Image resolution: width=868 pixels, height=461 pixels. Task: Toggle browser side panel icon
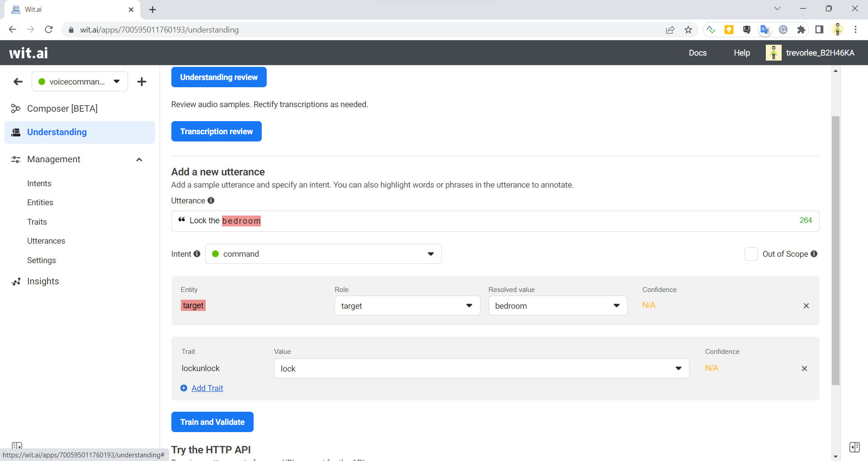pyautogui.click(x=819, y=30)
